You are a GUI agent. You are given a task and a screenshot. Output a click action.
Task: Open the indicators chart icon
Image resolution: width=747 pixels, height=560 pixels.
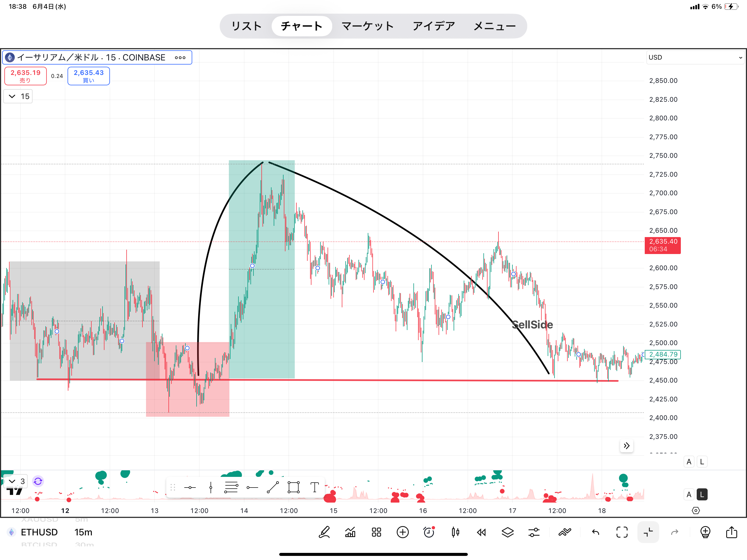tap(350, 532)
